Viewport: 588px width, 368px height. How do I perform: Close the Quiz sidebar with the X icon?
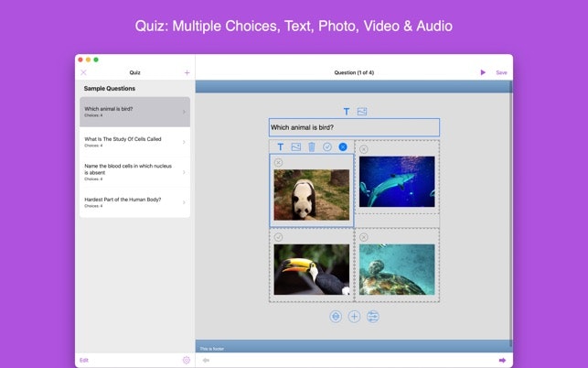[83, 72]
